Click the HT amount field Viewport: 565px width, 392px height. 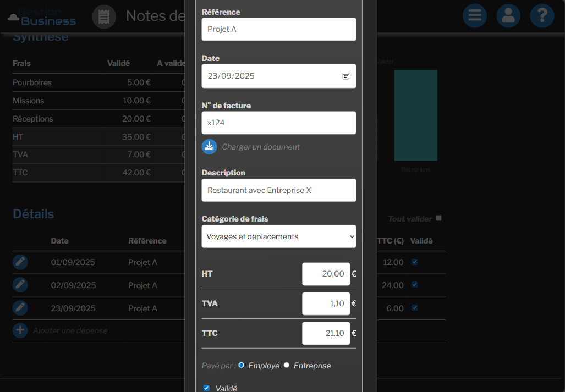click(326, 274)
